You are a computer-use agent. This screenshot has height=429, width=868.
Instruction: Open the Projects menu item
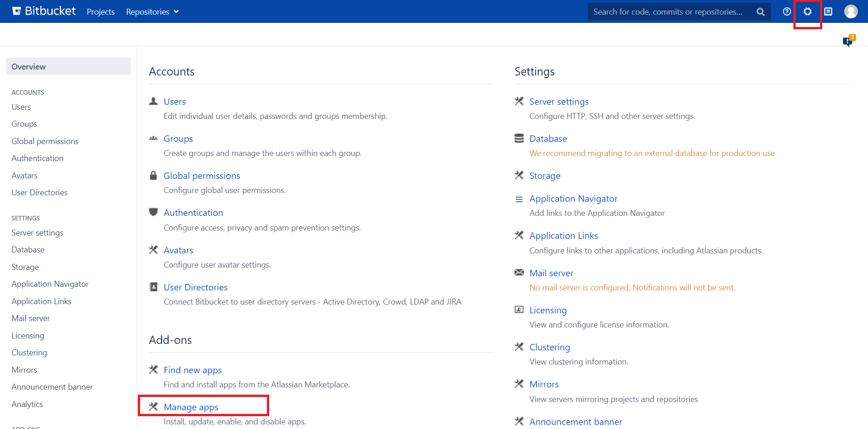tap(101, 12)
